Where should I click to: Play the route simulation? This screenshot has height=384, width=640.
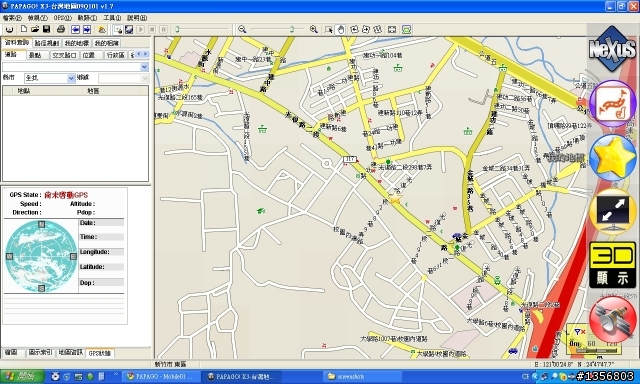(140, 29)
